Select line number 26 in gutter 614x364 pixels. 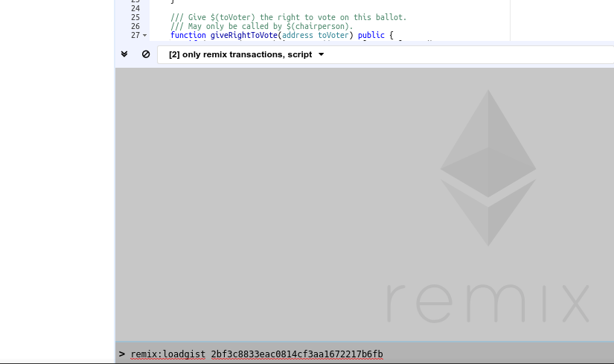[135, 26]
